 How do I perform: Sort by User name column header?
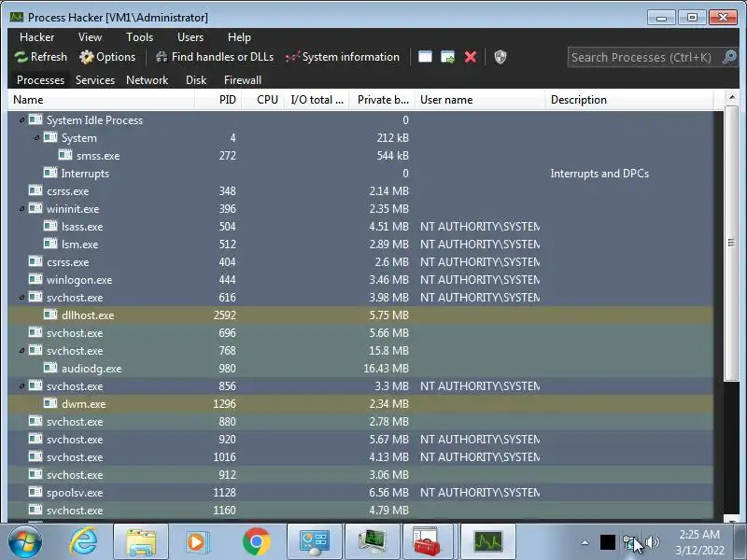480,100
